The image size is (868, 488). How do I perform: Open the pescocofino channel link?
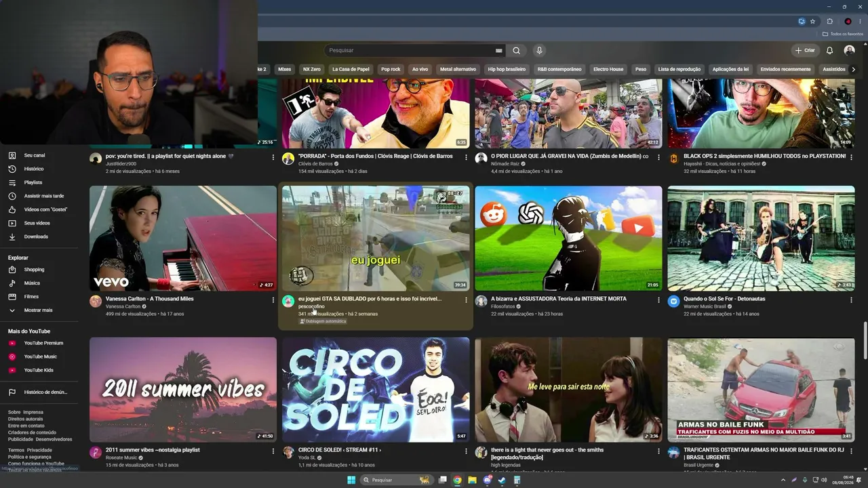pos(311,306)
